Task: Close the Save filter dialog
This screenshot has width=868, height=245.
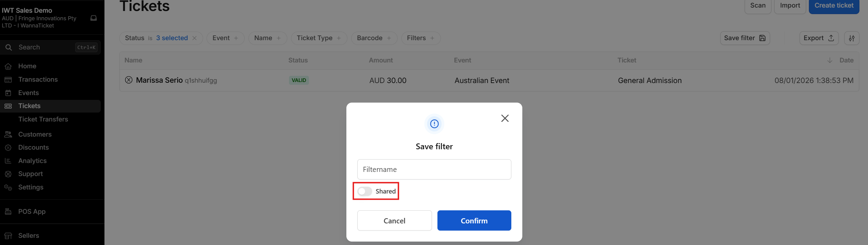Action: pyautogui.click(x=504, y=118)
